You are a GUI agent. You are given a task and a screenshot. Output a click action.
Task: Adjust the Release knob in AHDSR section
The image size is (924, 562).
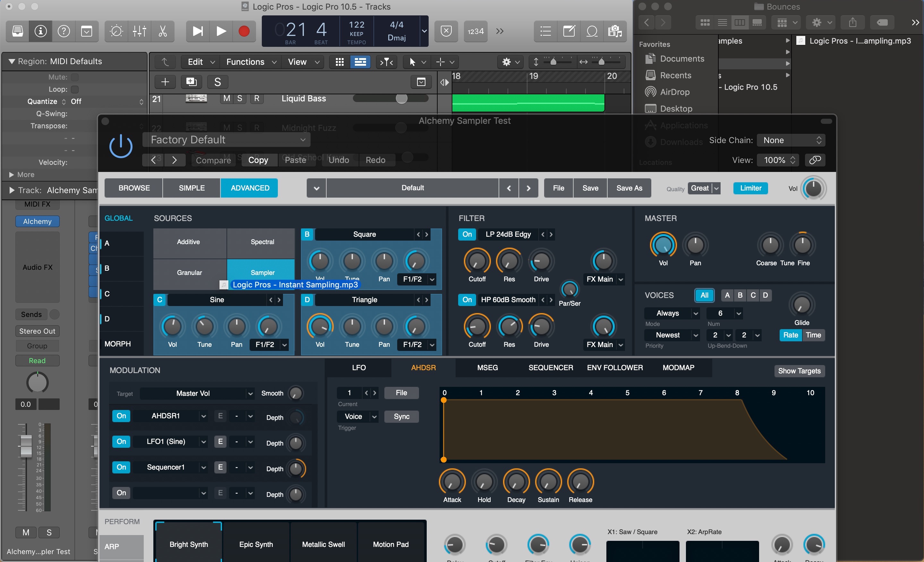pos(580,483)
